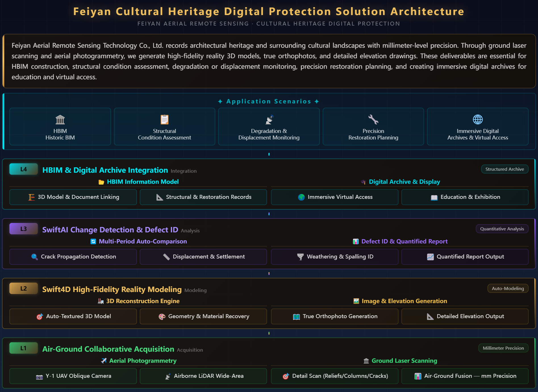The height and width of the screenshot is (392, 538).
Task: Select the L3 layer badge
Action: tap(24, 229)
